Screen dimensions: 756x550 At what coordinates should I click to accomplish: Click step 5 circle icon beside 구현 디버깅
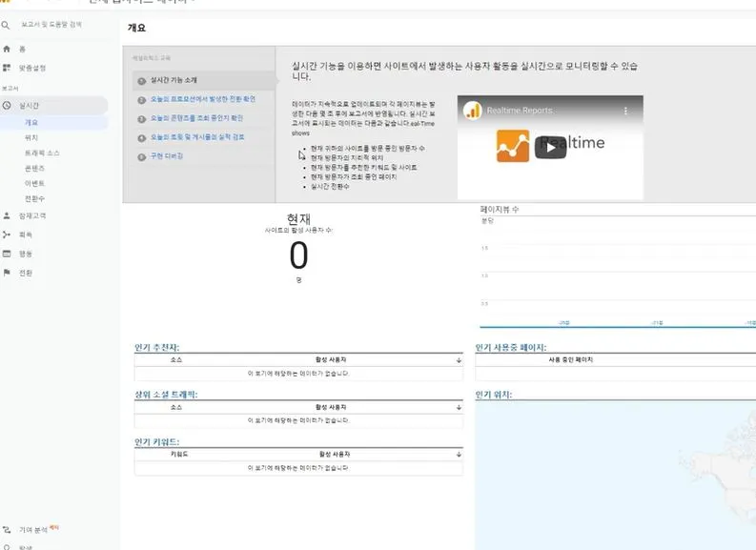pyautogui.click(x=142, y=157)
